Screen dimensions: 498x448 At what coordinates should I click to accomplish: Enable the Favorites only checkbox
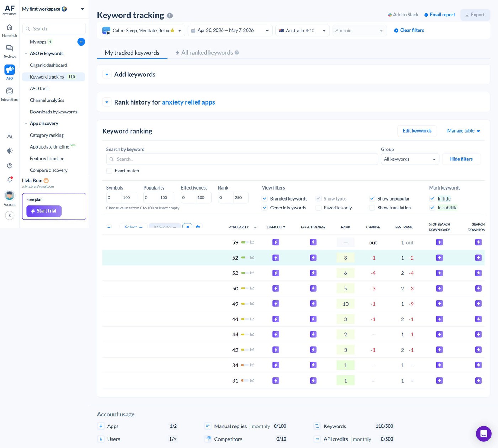(318, 208)
